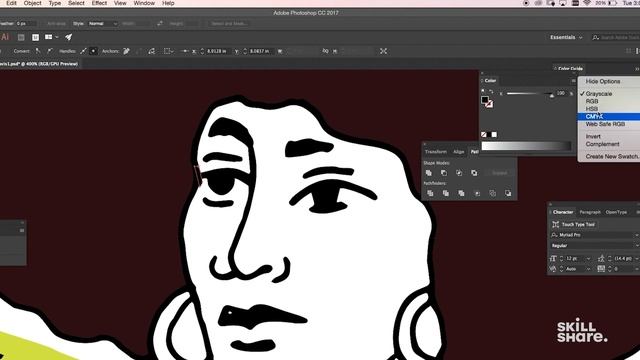This screenshot has height=360, width=640.
Task: Click the St stock icon in app bar
Action: 36,37
